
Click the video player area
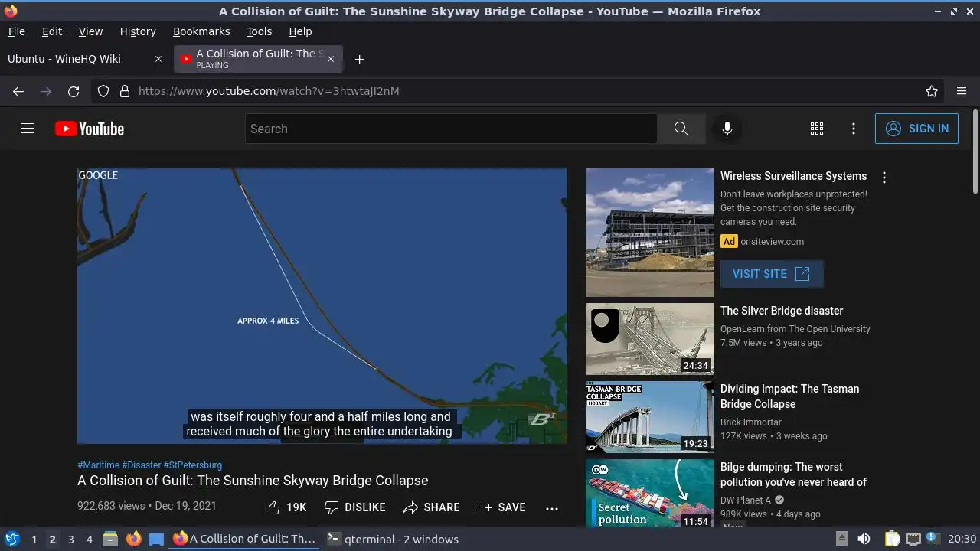322,306
